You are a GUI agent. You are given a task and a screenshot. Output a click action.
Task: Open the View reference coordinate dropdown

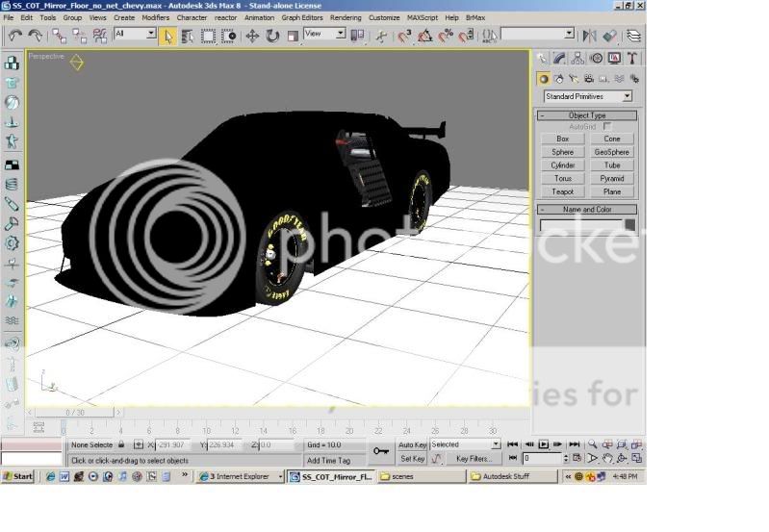(x=324, y=34)
